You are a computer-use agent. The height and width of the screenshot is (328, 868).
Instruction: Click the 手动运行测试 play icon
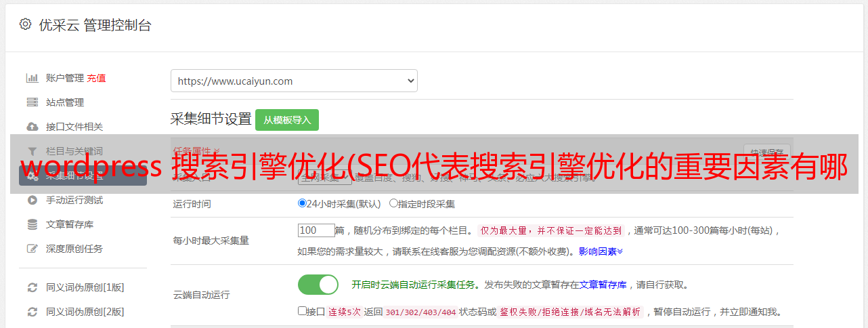pyautogui.click(x=32, y=200)
